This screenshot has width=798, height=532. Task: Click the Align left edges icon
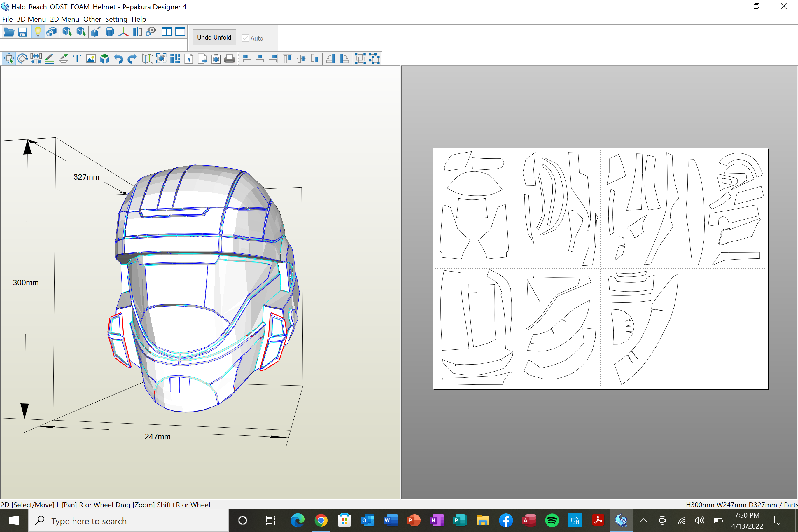(x=247, y=59)
